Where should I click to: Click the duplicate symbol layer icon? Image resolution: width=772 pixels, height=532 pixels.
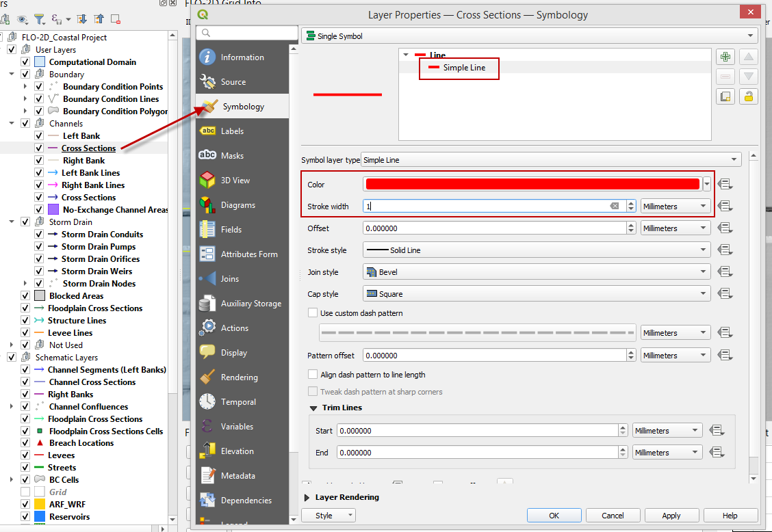[726, 96]
